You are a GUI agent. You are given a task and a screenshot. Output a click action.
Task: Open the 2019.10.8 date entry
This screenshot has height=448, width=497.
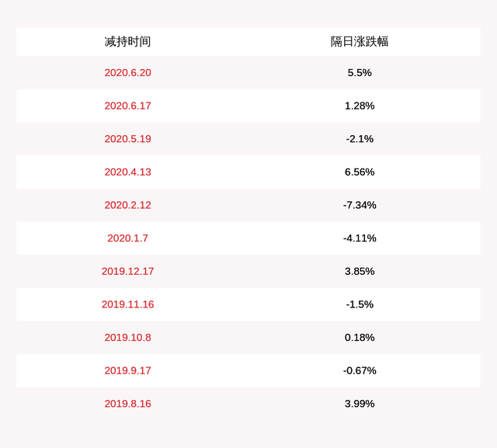click(x=127, y=338)
